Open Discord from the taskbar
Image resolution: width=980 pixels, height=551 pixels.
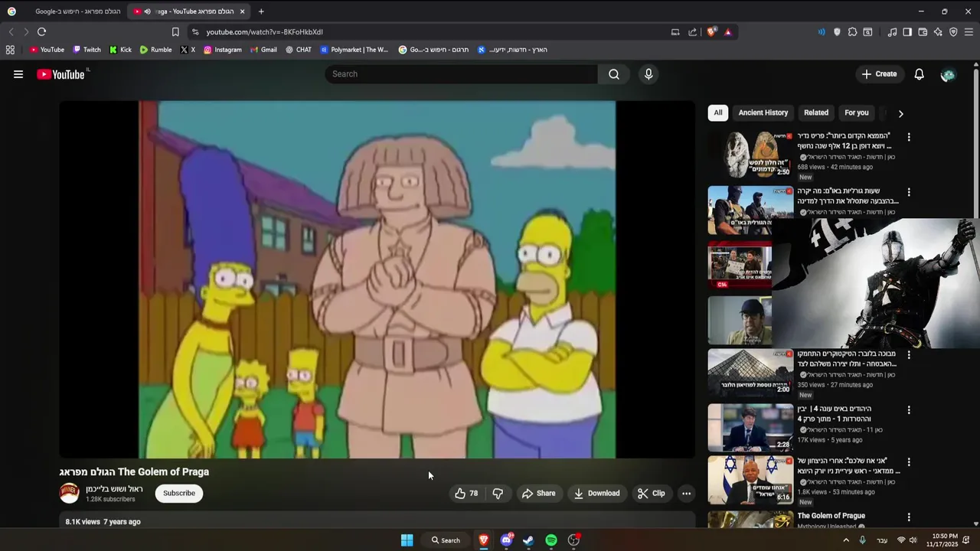point(506,540)
